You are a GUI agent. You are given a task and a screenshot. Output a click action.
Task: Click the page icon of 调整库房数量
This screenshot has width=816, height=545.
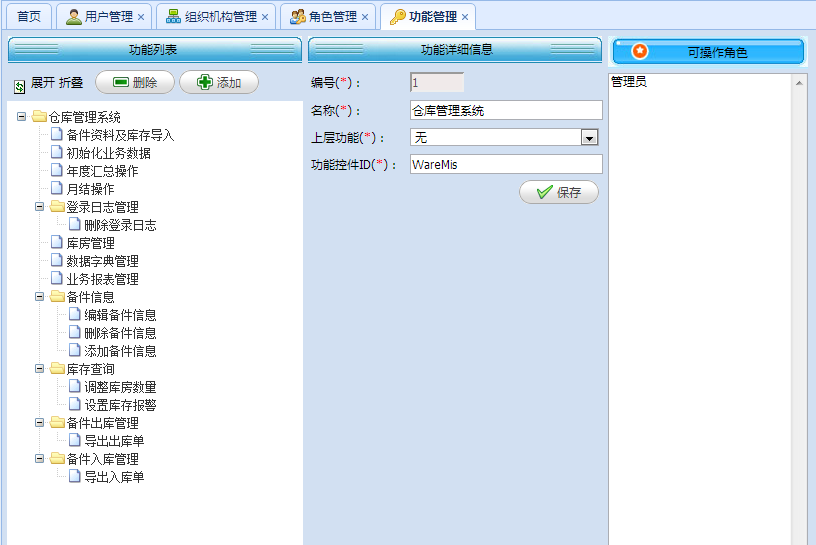pyautogui.click(x=75, y=386)
